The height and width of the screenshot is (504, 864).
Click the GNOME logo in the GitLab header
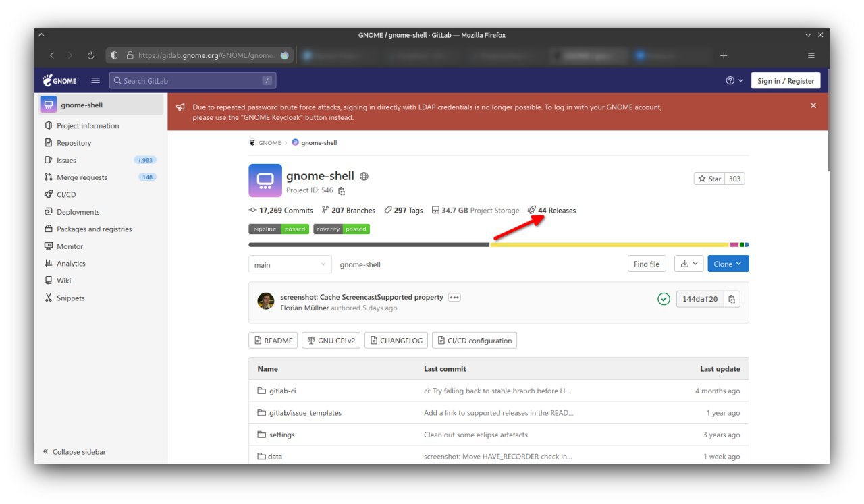coord(60,80)
